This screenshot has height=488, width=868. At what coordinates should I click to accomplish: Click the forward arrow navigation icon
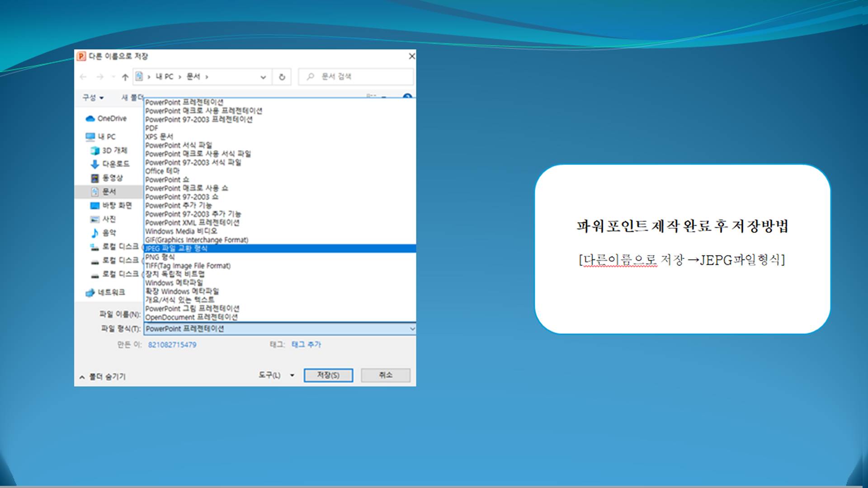point(100,77)
